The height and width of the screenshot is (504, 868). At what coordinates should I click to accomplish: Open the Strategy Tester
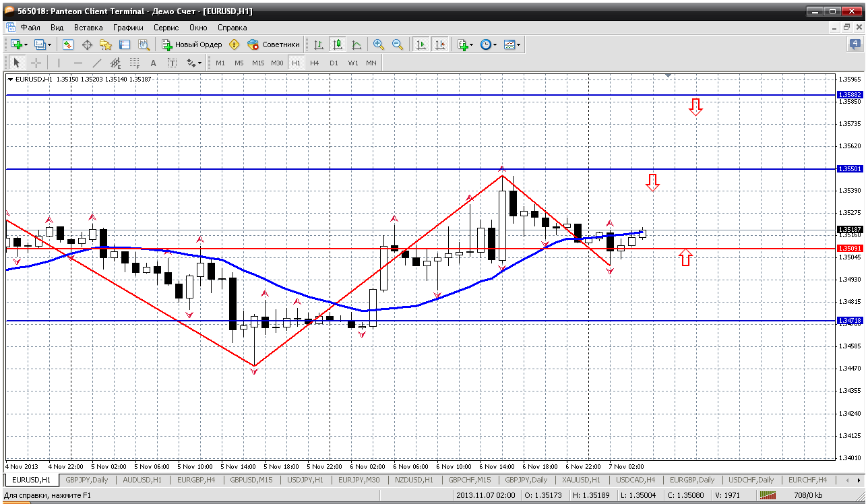click(x=144, y=44)
